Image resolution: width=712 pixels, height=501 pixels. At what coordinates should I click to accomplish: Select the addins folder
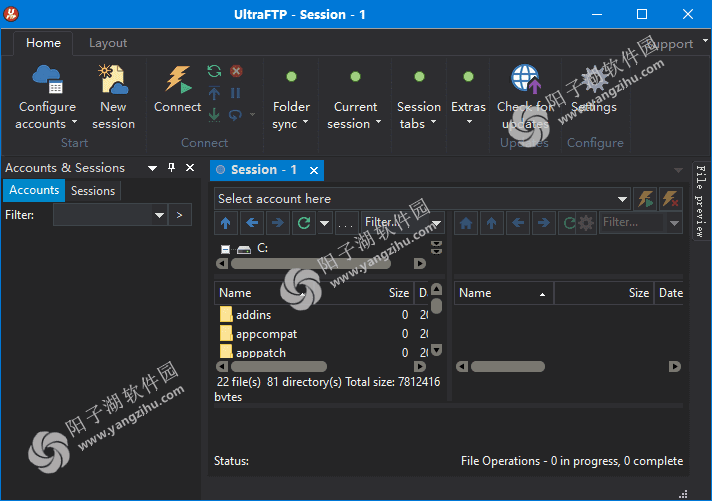[252, 315]
